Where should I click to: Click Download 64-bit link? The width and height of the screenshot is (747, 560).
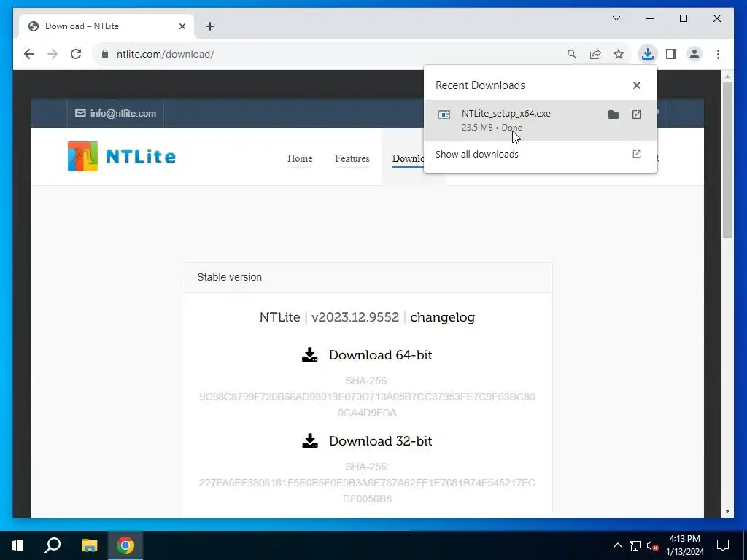[x=380, y=355]
